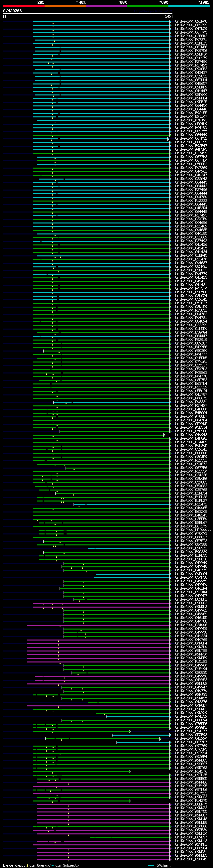213x868 pixels.
Task: Click the red 20% identity legend segment
Action: pyautogui.click(x=24, y=6)
